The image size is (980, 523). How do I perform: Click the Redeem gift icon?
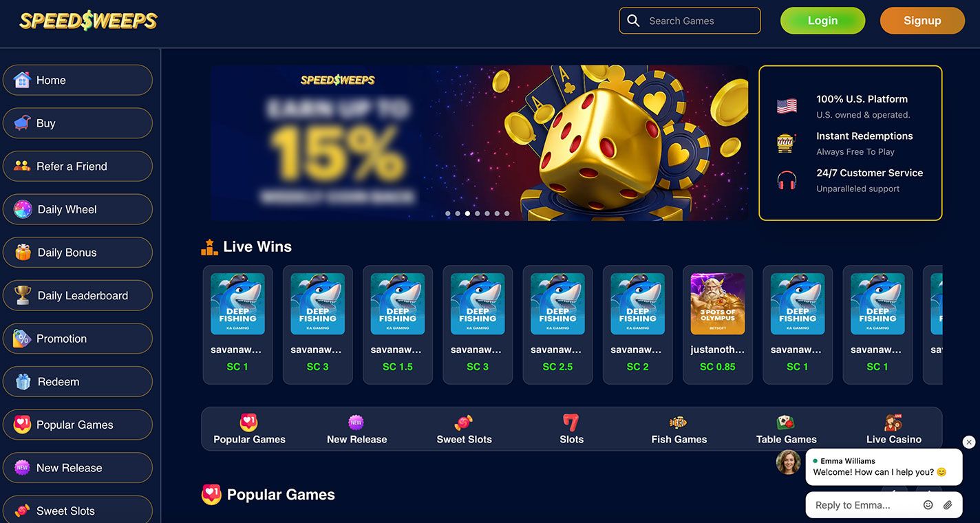click(23, 382)
